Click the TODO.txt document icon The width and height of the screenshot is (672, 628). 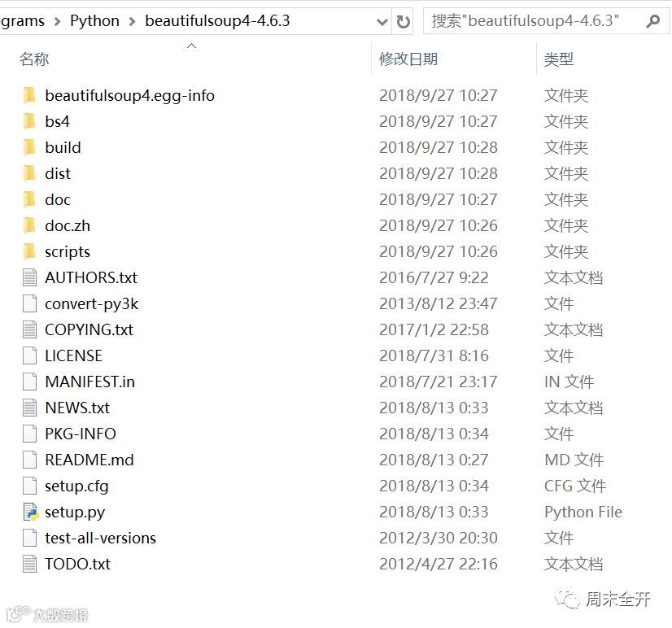[29, 564]
